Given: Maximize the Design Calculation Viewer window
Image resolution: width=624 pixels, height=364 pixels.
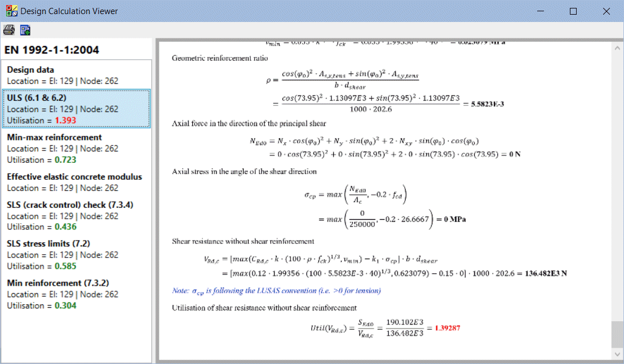Looking at the screenshot, I should [x=573, y=11].
